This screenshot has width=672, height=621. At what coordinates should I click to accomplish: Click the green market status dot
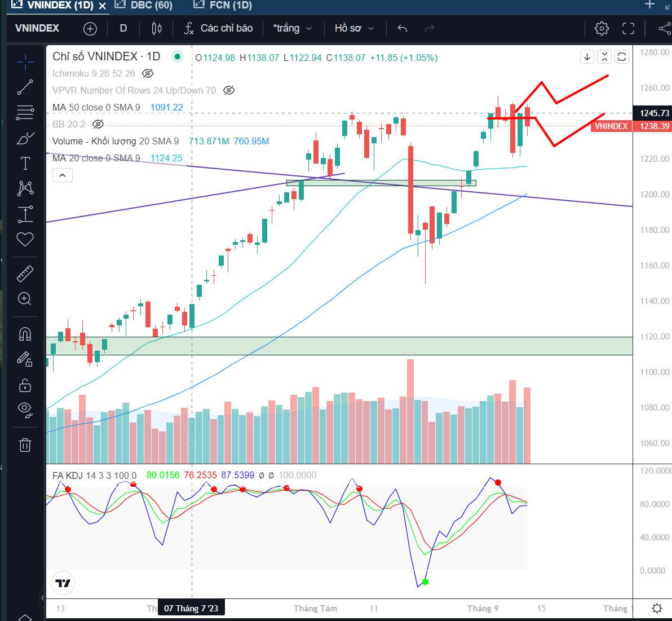[177, 56]
